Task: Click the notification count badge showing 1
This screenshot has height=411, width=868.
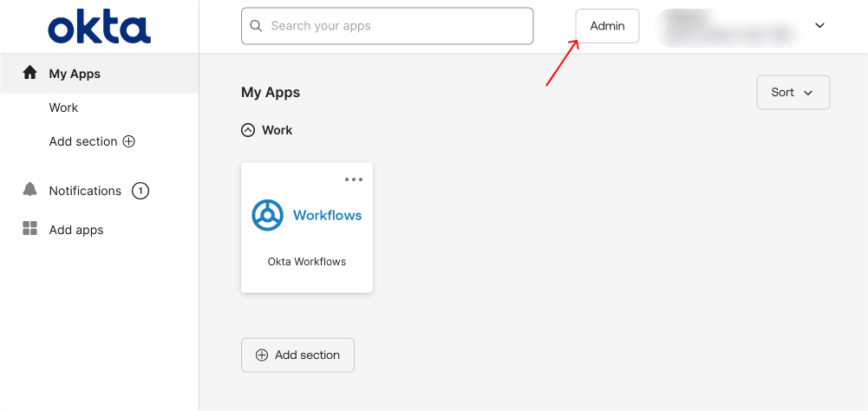Action: pos(140,191)
